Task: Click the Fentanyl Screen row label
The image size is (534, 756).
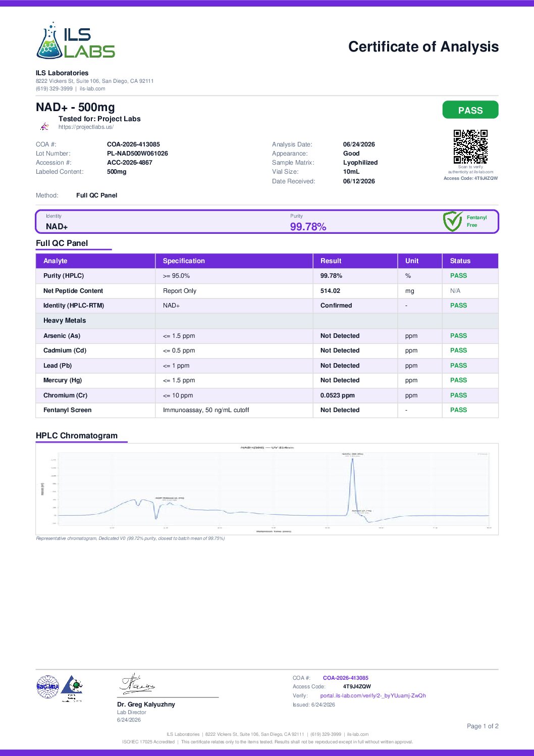Action: (68, 410)
